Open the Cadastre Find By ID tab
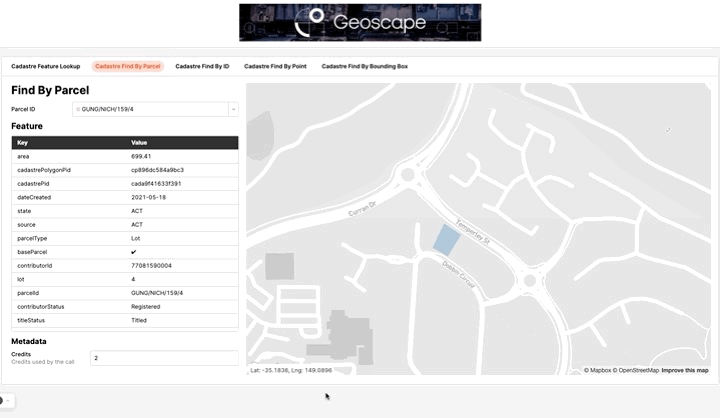This screenshot has height=418, width=720. point(202,66)
